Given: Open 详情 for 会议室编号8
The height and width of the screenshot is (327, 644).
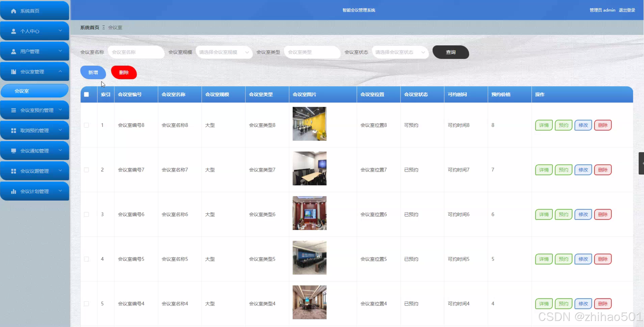Looking at the screenshot, I should pyautogui.click(x=544, y=125).
